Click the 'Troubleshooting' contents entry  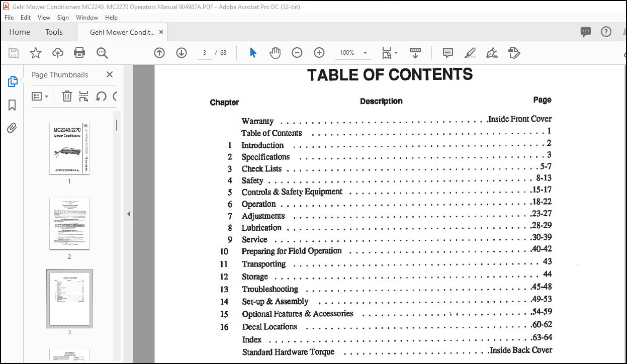pyautogui.click(x=270, y=289)
